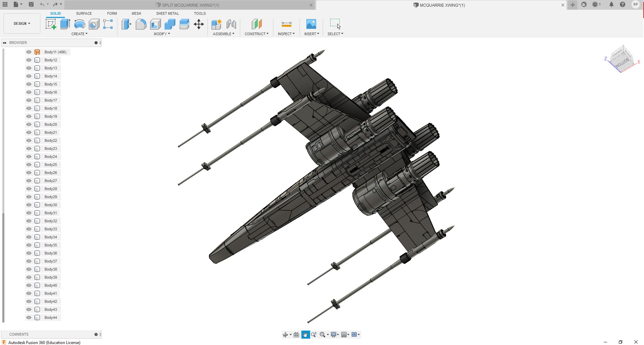Select the Fillet tool

(141, 24)
